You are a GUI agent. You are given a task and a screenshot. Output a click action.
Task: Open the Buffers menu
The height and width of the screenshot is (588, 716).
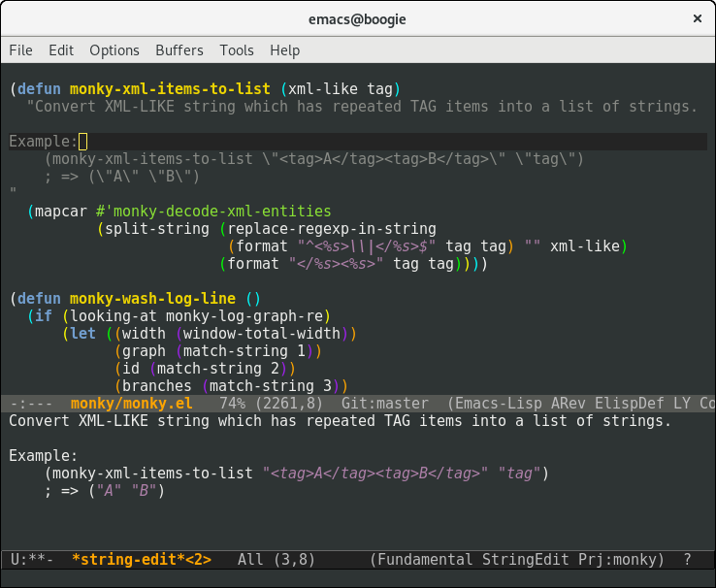[179, 50]
